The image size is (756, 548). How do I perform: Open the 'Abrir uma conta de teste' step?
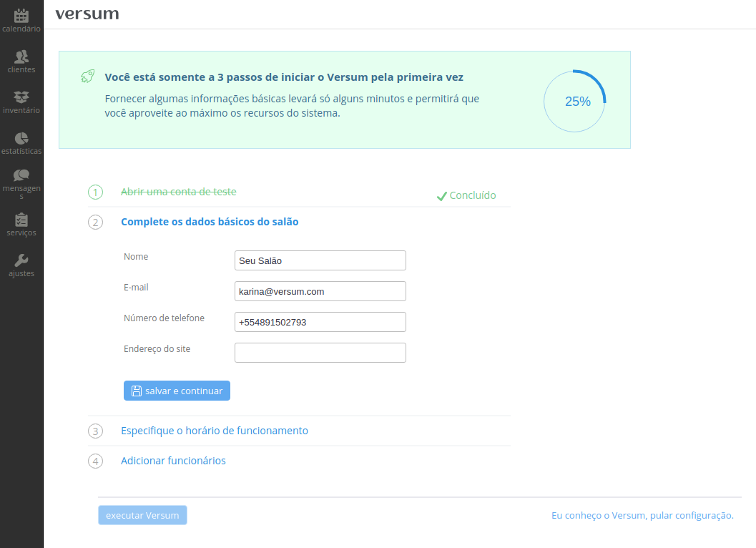click(x=178, y=192)
